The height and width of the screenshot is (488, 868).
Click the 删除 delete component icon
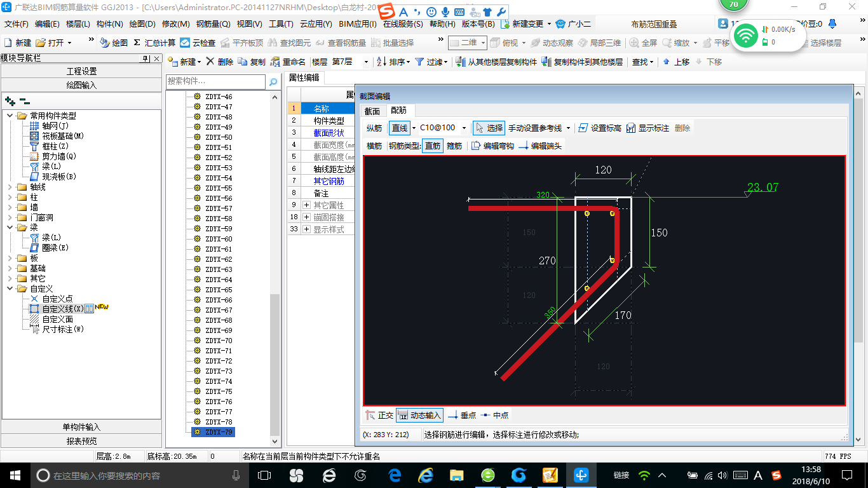[x=220, y=62]
